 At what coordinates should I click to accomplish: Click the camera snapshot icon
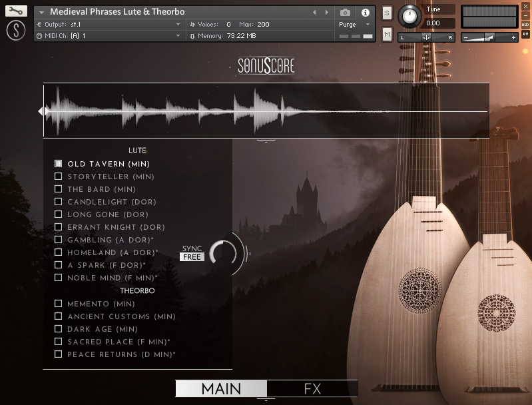point(345,12)
